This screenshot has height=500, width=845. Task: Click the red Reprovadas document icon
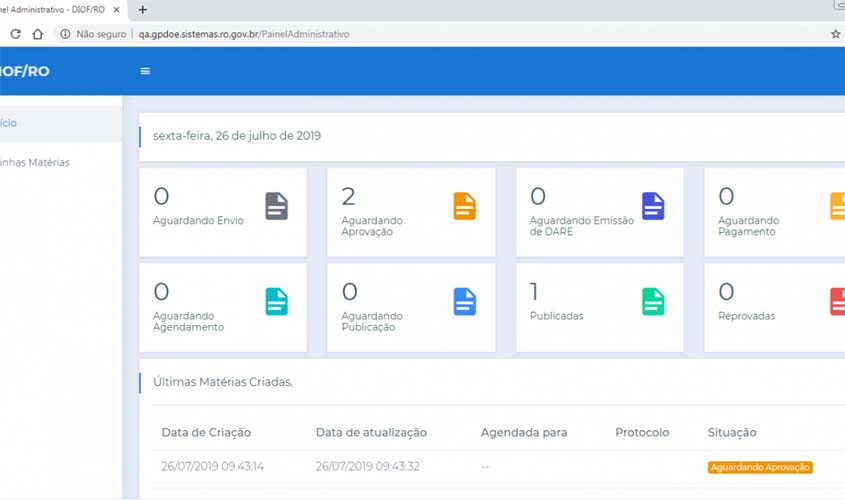[x=838, y=301]
